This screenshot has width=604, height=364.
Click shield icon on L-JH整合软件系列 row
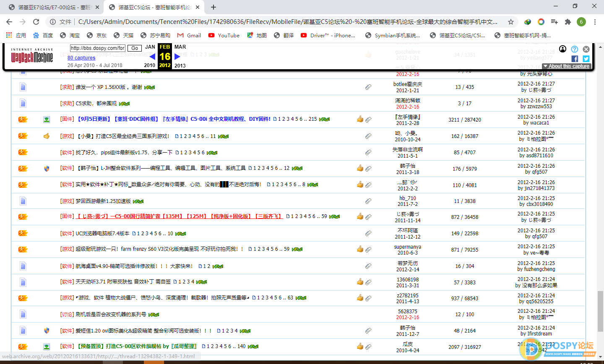(47, 169)
